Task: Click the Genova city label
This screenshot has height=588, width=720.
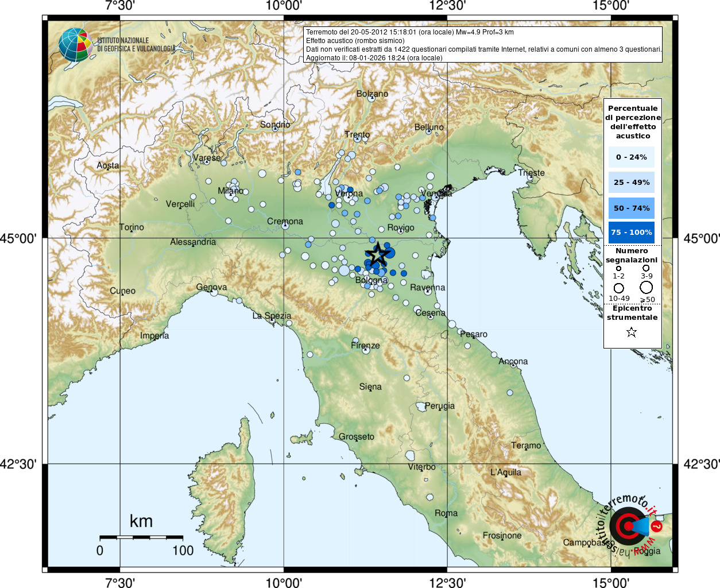Action: tap(211, 287)
